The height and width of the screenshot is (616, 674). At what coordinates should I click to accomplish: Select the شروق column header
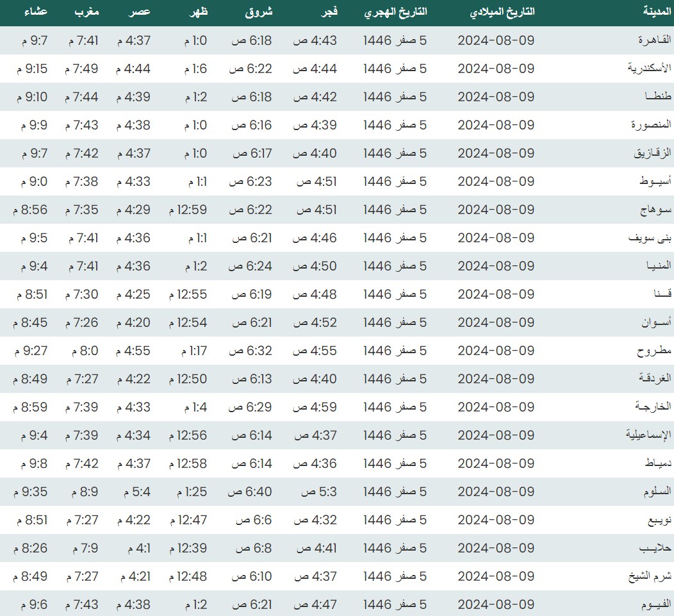click(x=259, y=12)
